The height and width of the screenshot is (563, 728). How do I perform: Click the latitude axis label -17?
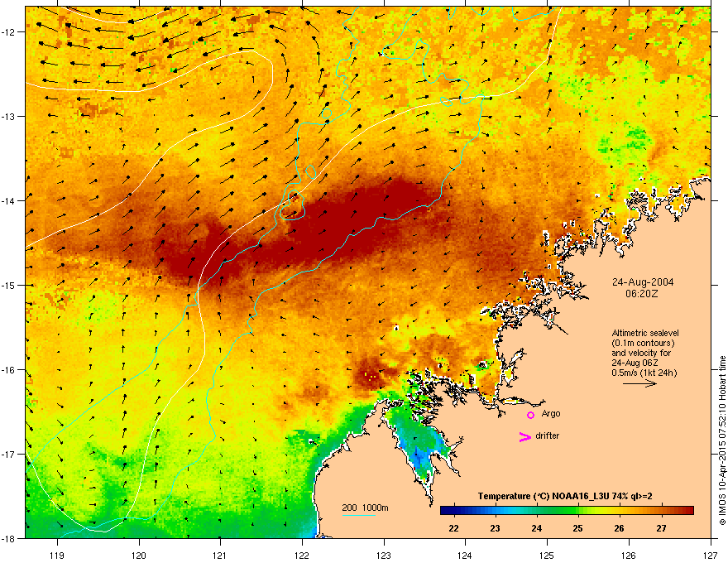9,454
